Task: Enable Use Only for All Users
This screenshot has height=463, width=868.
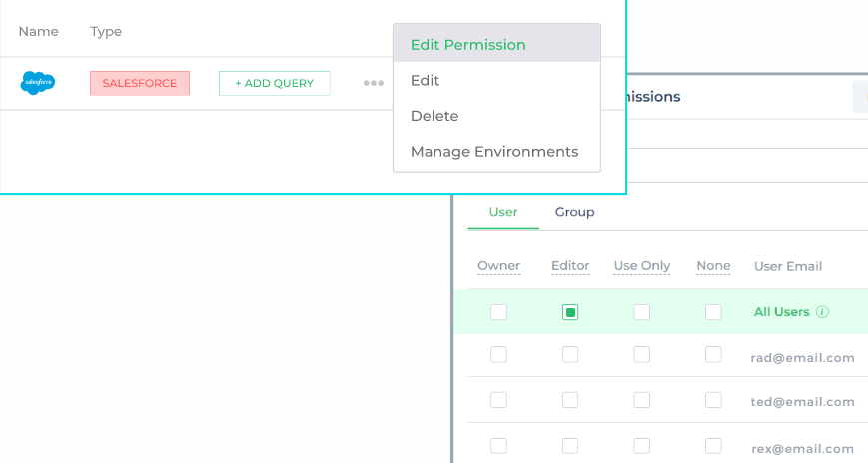Action: click(642, 312)
